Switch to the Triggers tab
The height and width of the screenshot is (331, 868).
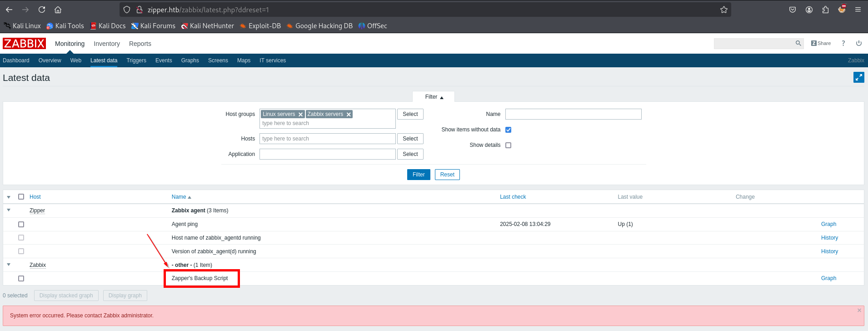tap(136, 60)
